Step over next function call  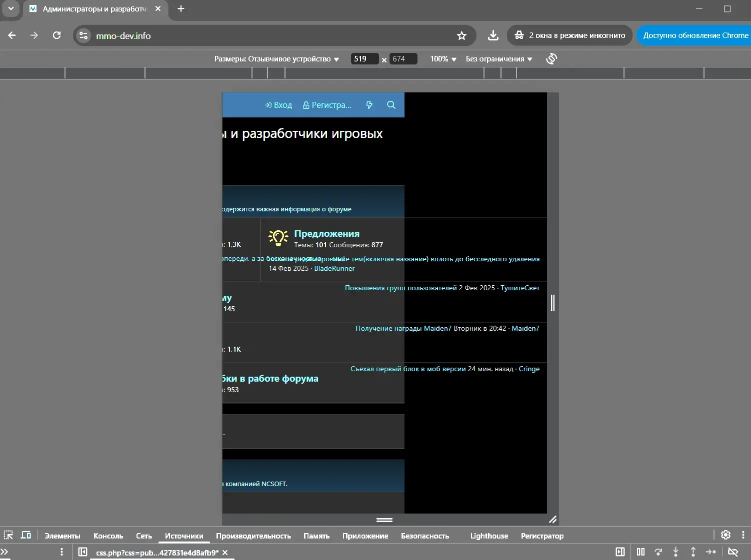pyautogui.click(x=658, y=552)
